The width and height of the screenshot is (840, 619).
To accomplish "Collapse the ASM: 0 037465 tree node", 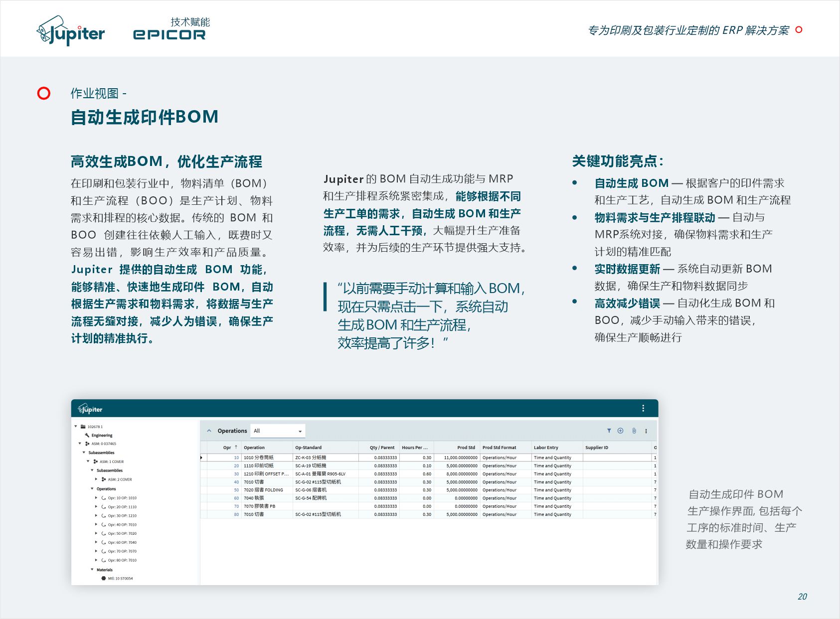I will (80, 444).
